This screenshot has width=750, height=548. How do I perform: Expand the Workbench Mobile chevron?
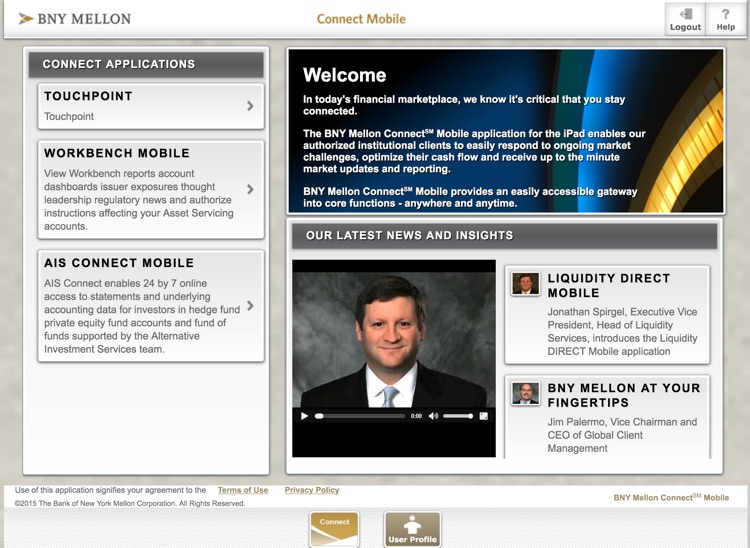(x=250, y=189)
